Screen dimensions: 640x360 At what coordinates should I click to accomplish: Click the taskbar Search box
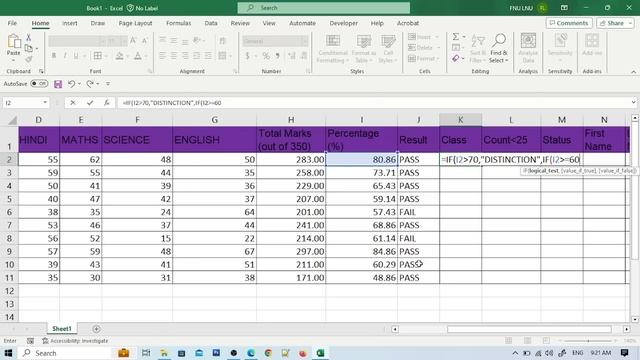65,353
